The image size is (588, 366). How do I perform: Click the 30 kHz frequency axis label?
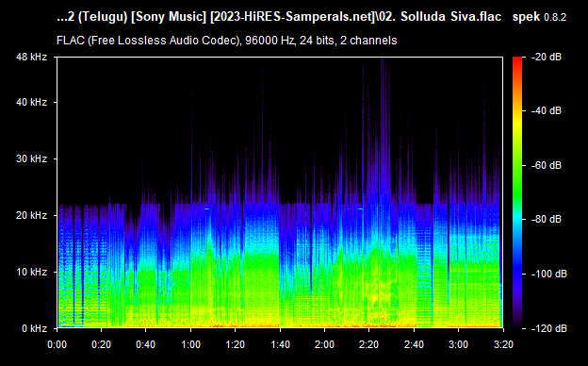pyautogui.click(x=31, y=158)
